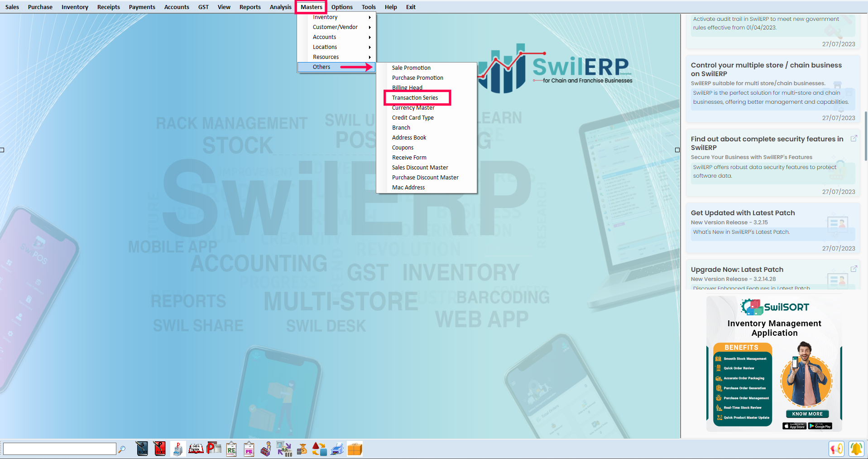Screen dimensions: 868x459
Task: Choose Currency Master
Action: point(427,108)
